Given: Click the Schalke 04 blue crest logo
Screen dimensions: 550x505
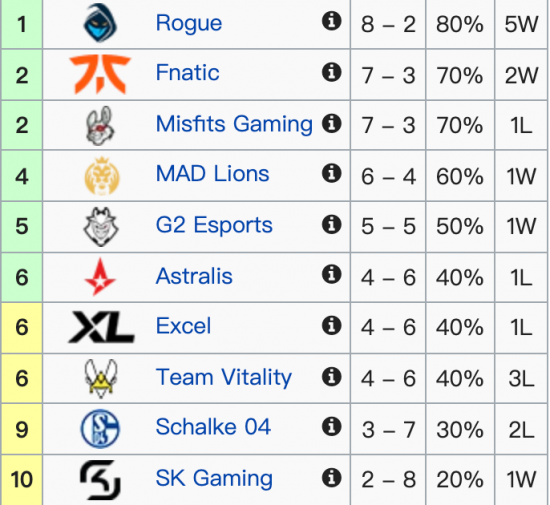Looking at the screenshot, I should click(x=100, y=429).
